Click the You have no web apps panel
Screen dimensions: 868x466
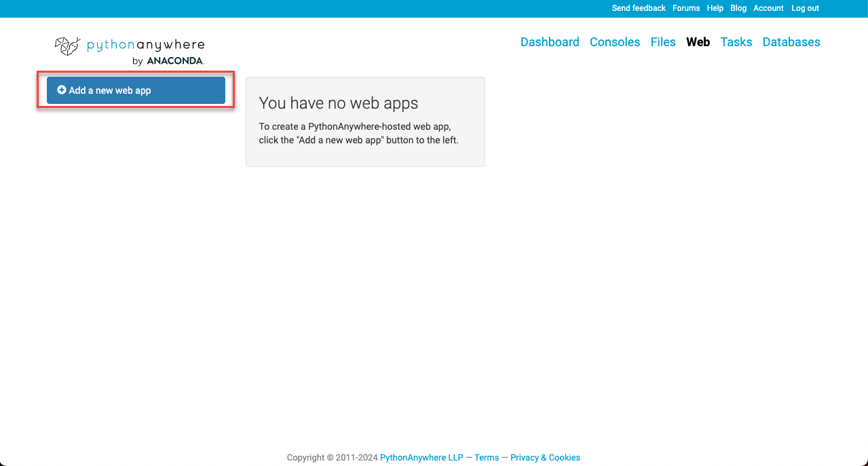[365, 122]
